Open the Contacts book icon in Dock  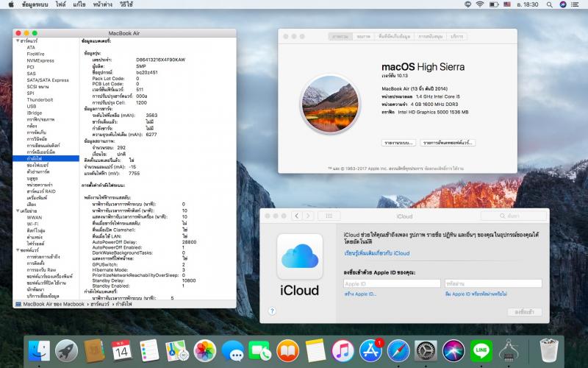pos(94,351)
